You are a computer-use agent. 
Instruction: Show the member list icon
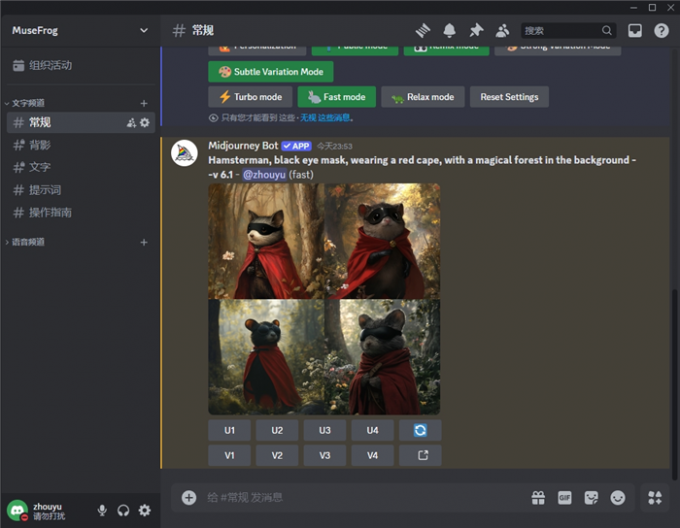(502, 30)
